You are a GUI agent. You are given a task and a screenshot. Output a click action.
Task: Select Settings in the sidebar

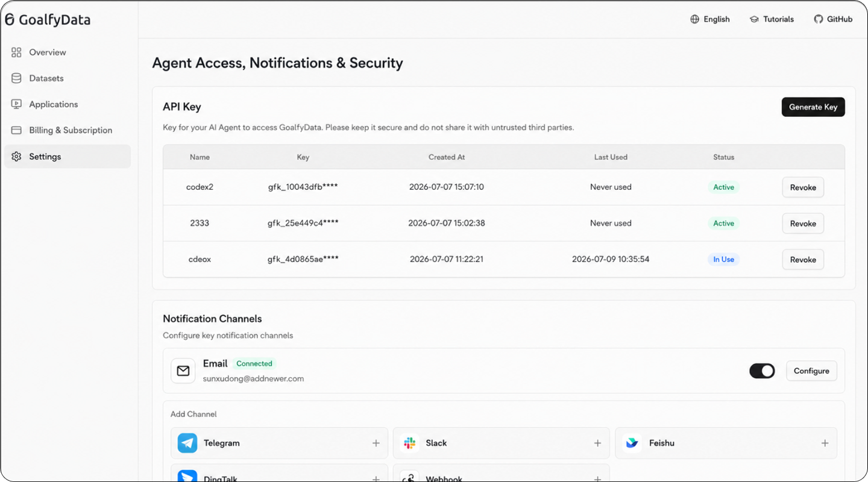(x=67, y=157)
